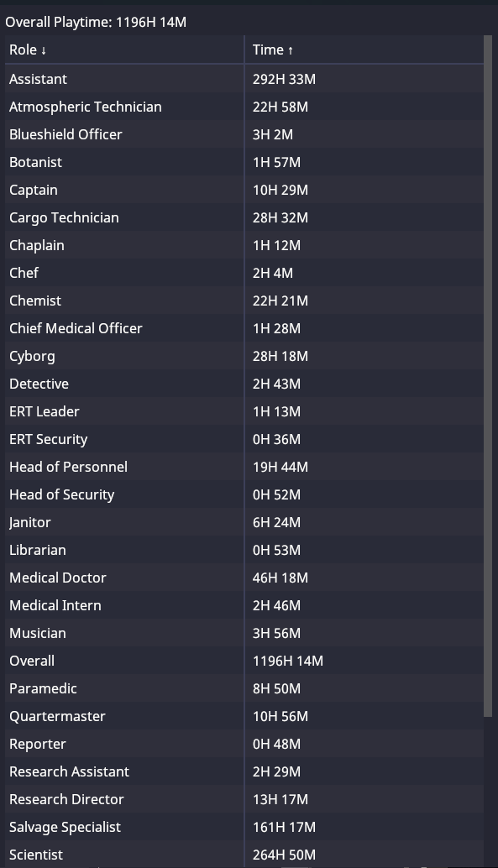Click the Role column sort arrow
The width and height of the screenshot is (498, 868).
coord(44,50)
